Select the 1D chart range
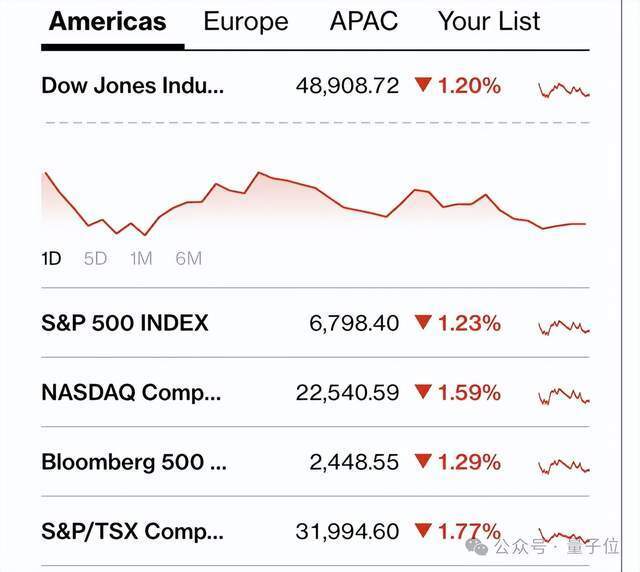 (x=51, y=259)
